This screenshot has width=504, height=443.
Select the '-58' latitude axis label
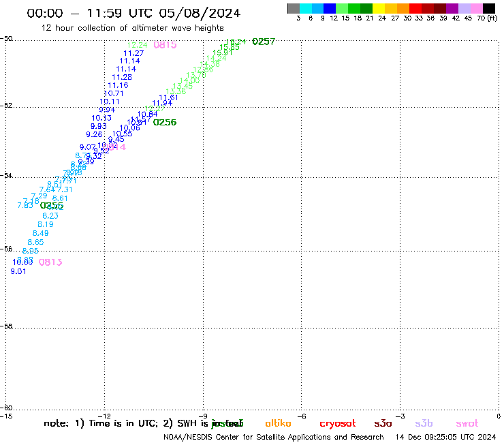pyautogui.click(x=6, y=326)
